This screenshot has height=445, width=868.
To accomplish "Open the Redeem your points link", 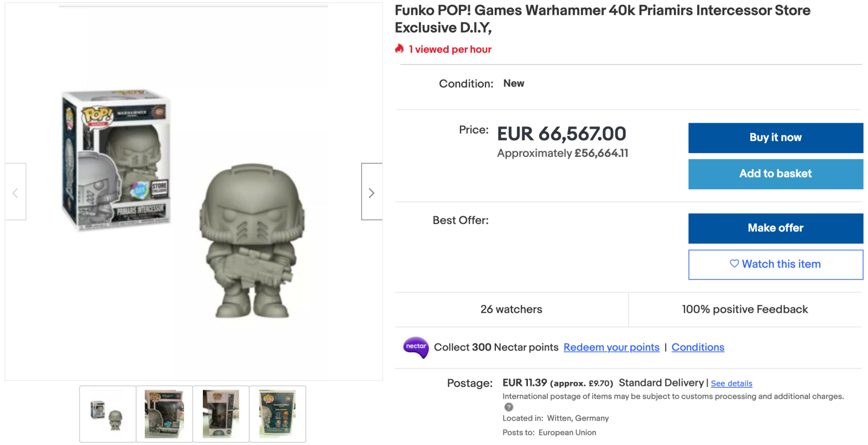I will click(611, 347).
